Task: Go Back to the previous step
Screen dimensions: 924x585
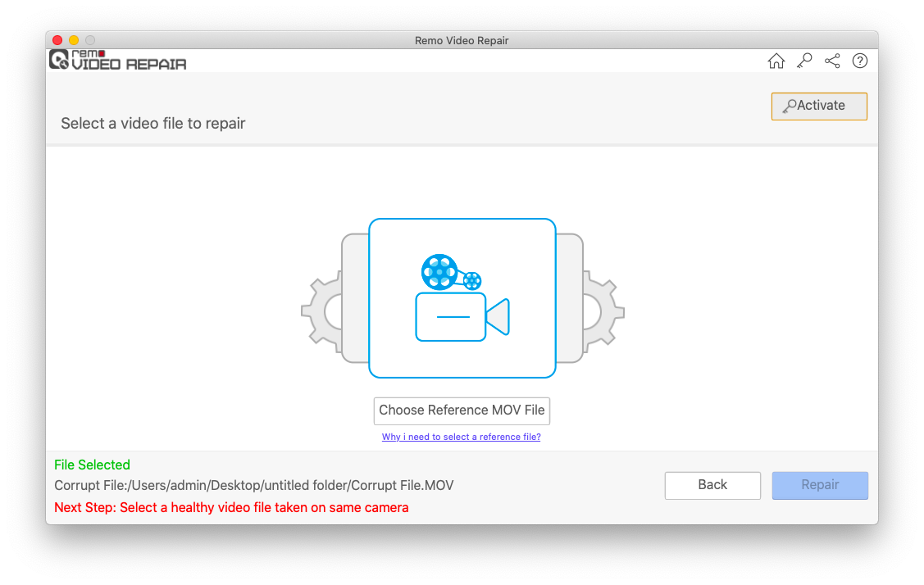Action: (x=712, y=485)
